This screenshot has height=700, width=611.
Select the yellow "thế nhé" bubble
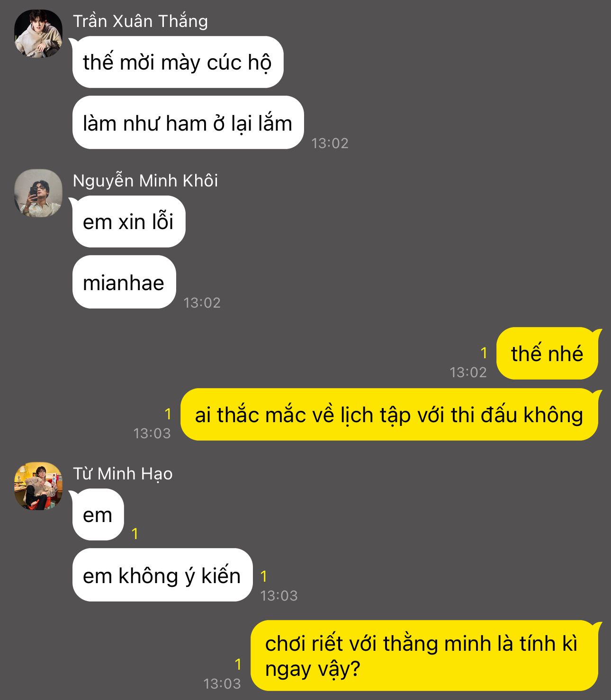pyautogui.click(x=548, y=353)
